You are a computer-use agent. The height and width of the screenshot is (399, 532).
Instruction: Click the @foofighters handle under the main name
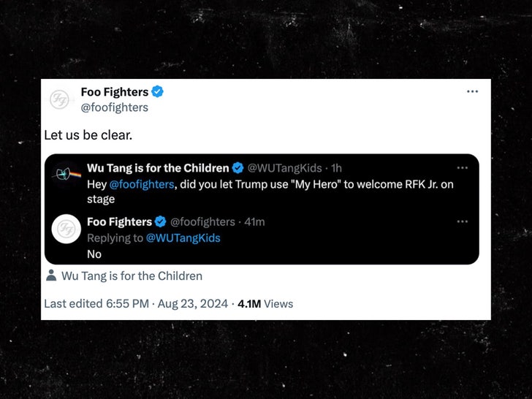pos(114,107)
